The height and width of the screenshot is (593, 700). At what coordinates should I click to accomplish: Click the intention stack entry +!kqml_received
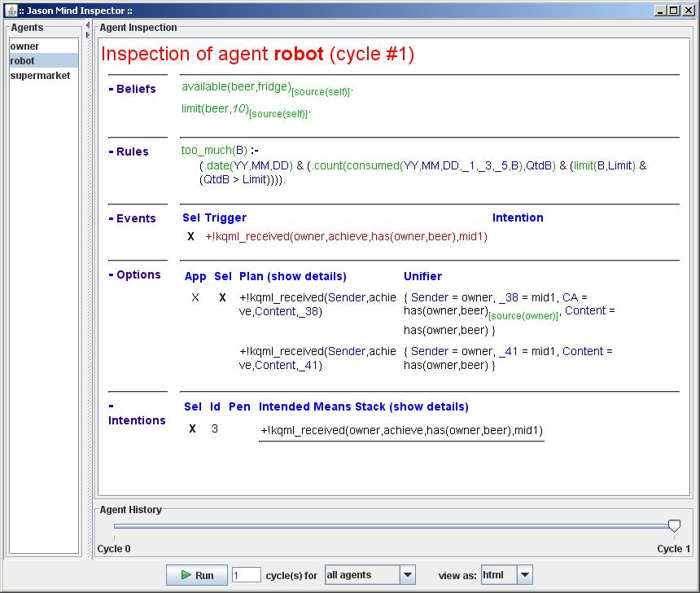pyautogui.click(x=401, y=430)
